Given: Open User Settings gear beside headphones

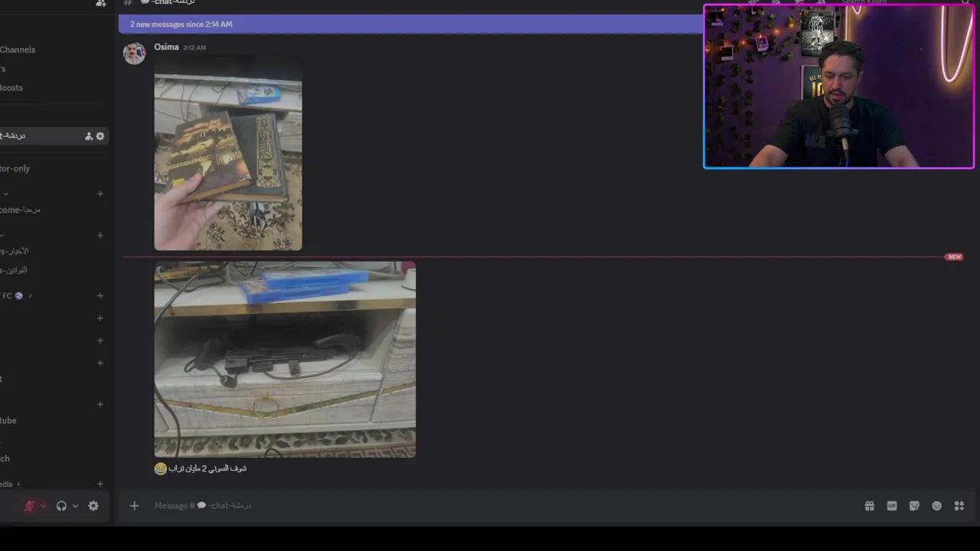Looking at the screenshot, I should 93,506.
